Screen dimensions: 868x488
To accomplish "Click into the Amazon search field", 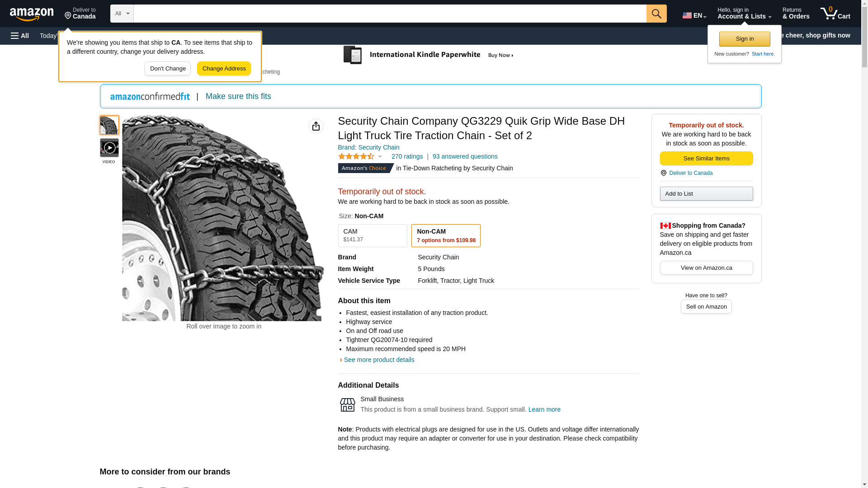I will 390,14.
